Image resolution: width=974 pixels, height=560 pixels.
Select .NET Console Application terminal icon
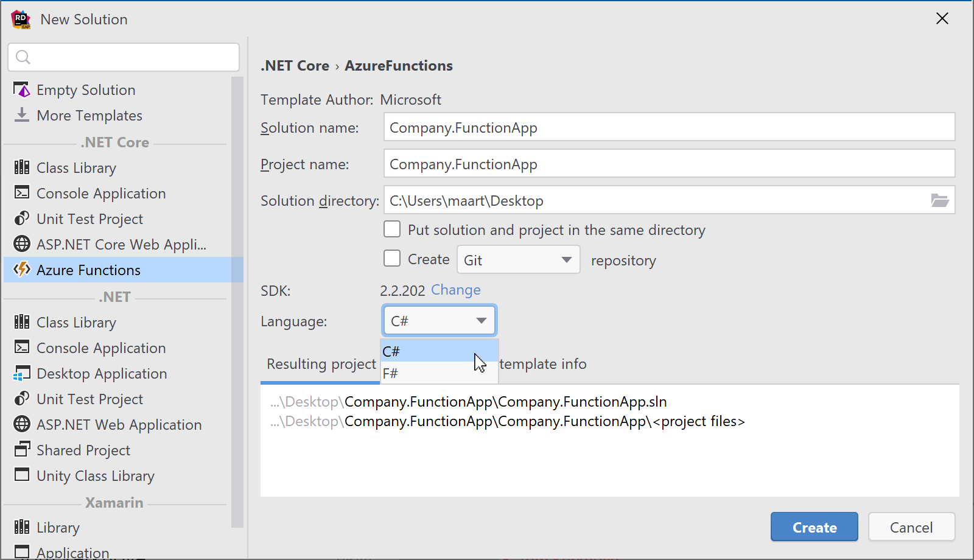click(x=22, y=348)
